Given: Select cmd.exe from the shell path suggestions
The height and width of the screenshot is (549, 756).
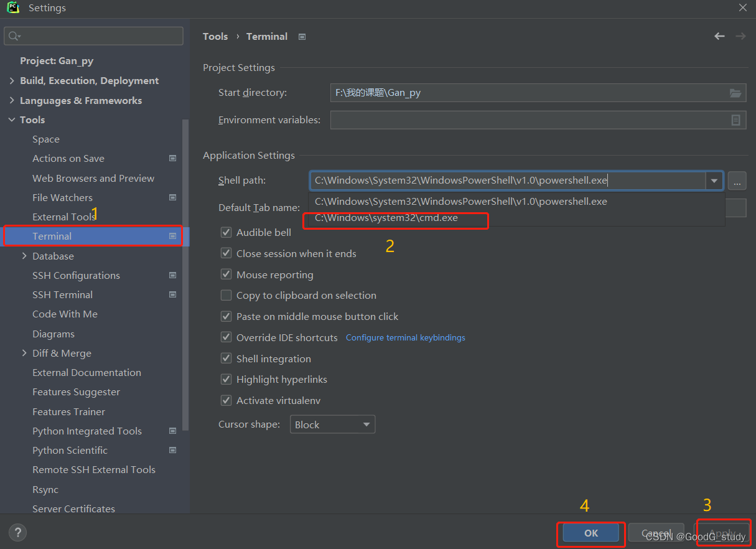Looking at the screenshot, I should pos(394,218).
